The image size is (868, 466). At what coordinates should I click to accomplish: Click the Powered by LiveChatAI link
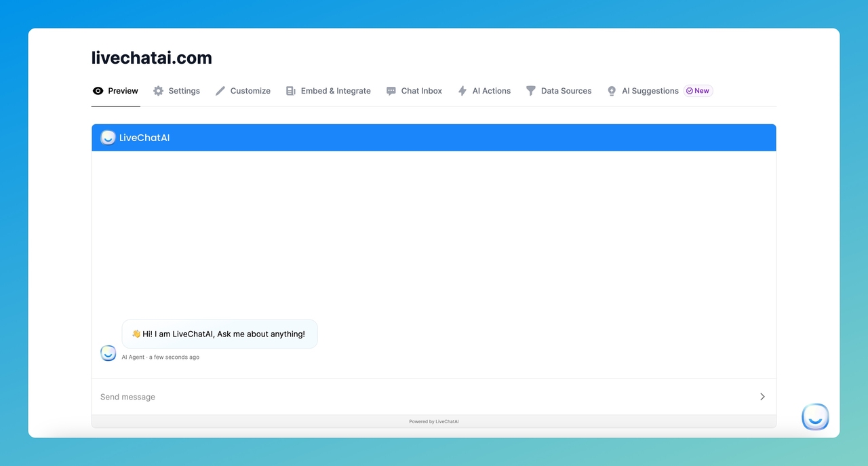[x=434, y=421]
